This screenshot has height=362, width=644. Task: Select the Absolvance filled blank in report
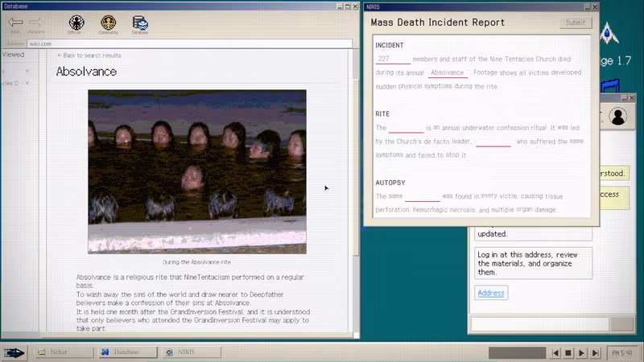pyautogui.click(x=448, y=72)
